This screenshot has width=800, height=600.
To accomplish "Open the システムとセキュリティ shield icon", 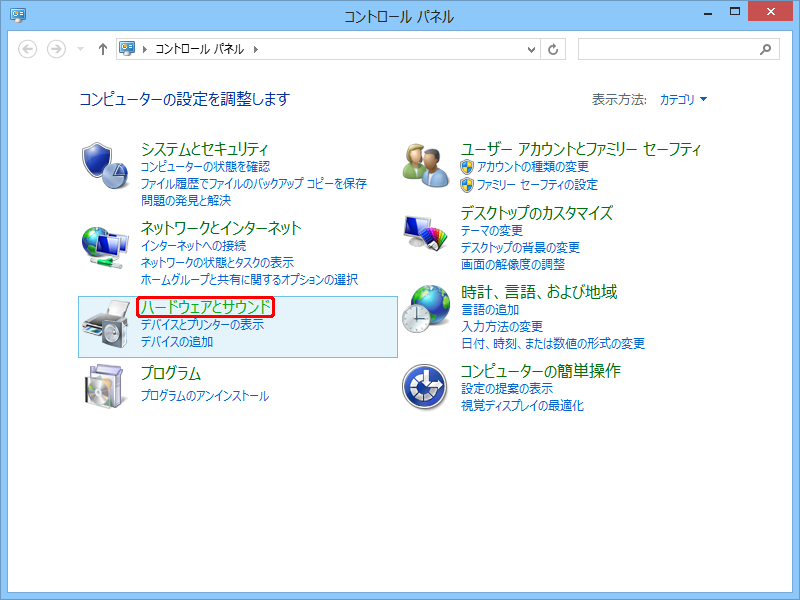I will click(105, 165).
